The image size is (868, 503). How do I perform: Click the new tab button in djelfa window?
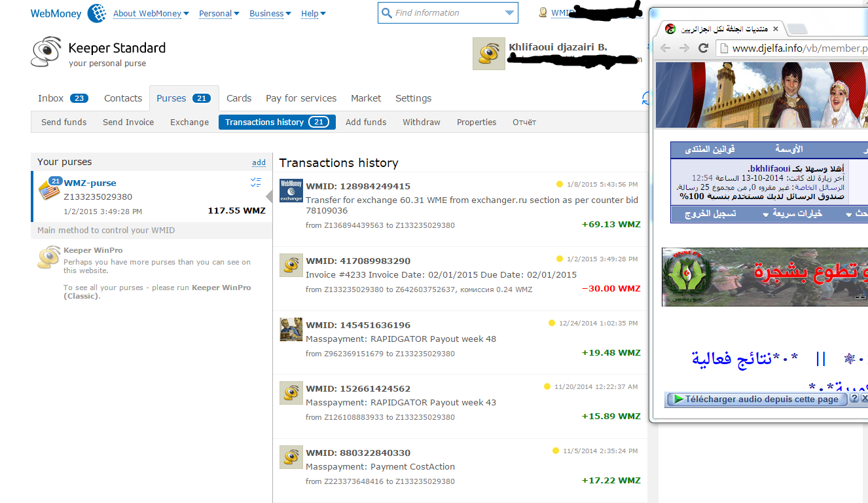(796, 29)
